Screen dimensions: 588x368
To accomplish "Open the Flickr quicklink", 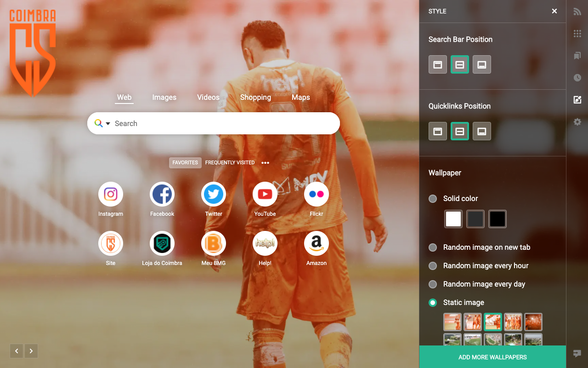I will click(317, 194).
